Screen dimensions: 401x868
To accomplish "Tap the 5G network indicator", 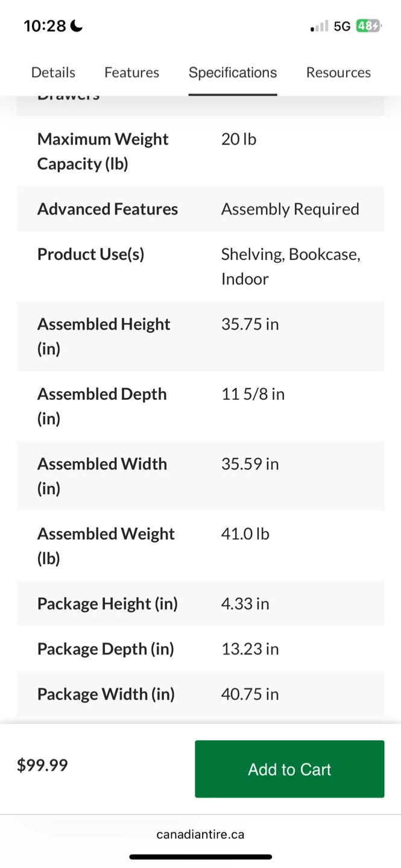I will pos(342,26).
